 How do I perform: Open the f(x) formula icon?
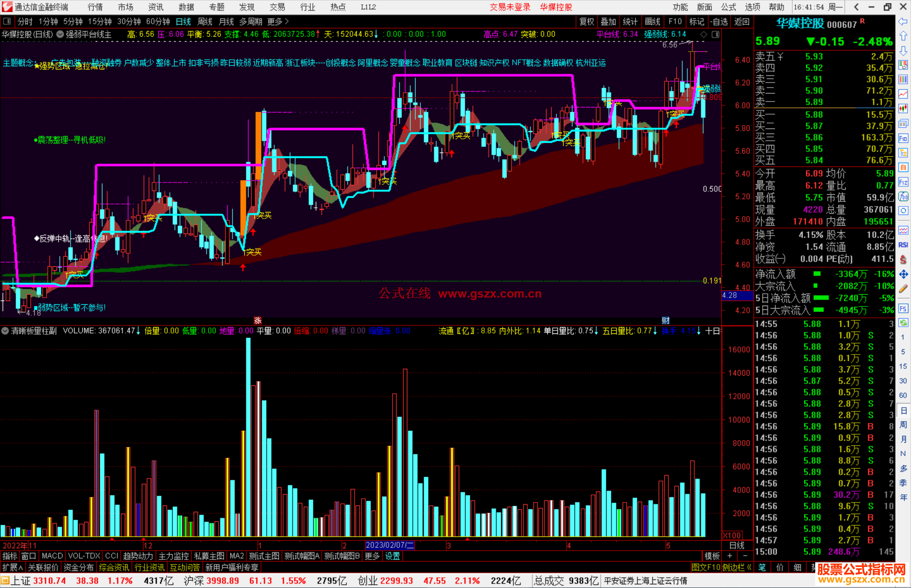tap(903, 196)
